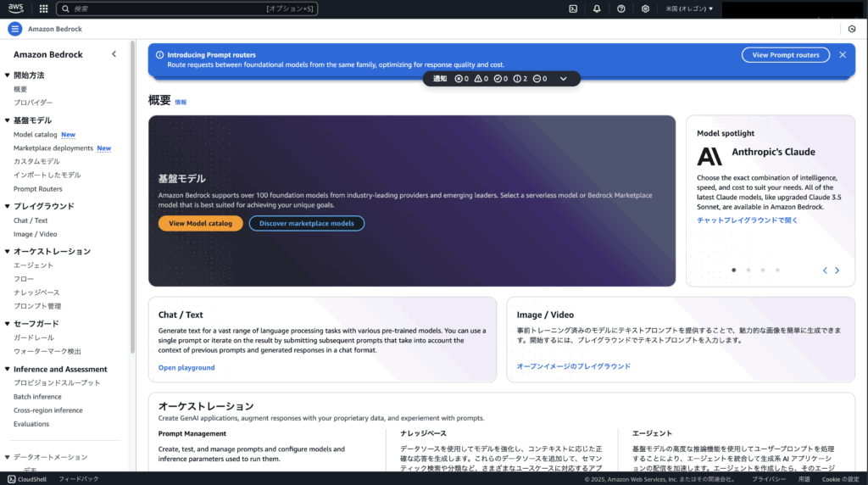Click the View Model catalog button
The height and width of the screenshot is (485, 868).
pyautogui.click(x=200, y=223)
